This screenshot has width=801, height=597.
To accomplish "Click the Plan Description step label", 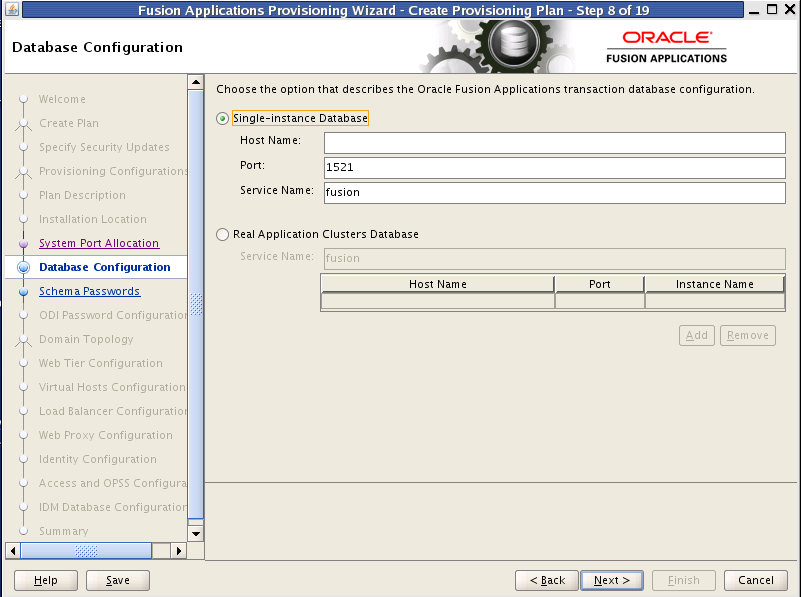I will click(x=82, y=195).
